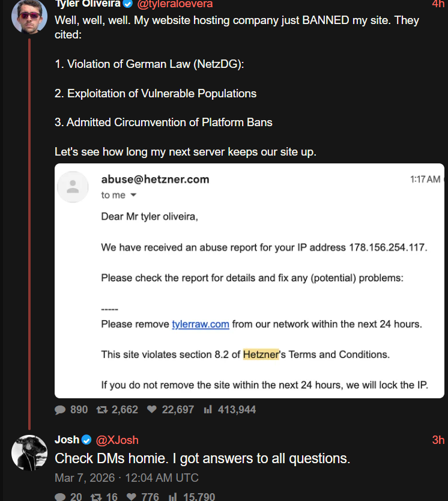
Task: Open the @tyleraloevera handle link
Action: coord(175,4)
